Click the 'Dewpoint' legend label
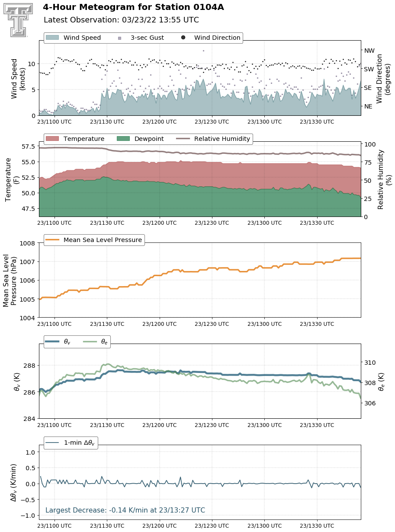 [149, 139]
